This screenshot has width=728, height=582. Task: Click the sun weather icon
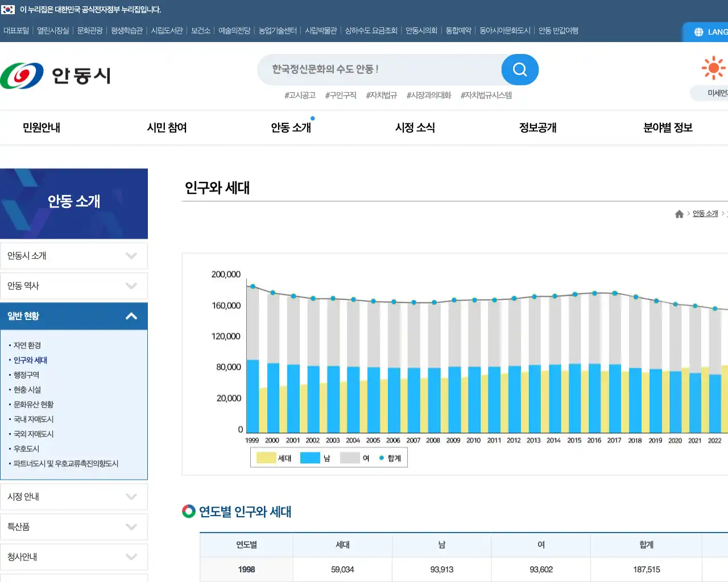tap(713, 68)
